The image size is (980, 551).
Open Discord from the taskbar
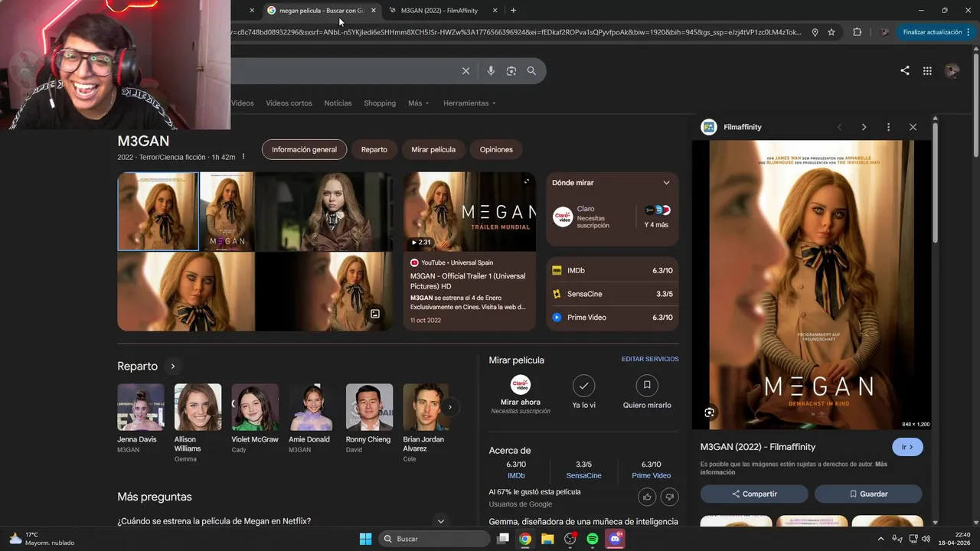[615, 539]
